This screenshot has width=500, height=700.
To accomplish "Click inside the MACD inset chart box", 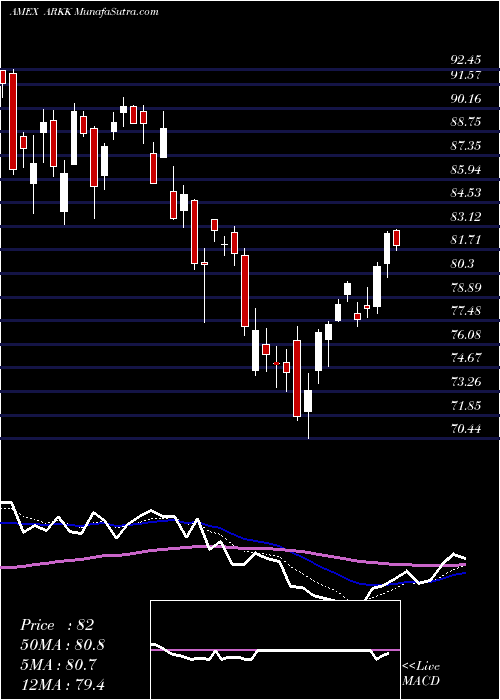I will pyautogui.click(x=275, y=650).
